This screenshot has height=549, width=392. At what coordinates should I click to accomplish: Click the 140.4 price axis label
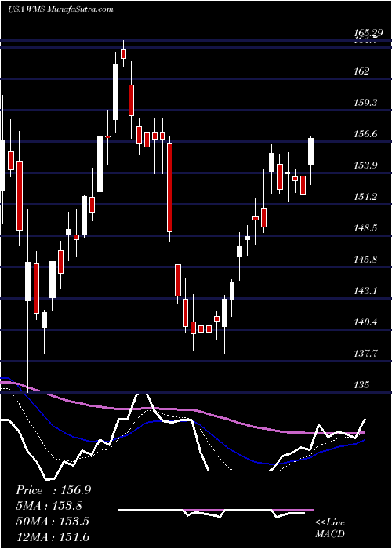365,322
